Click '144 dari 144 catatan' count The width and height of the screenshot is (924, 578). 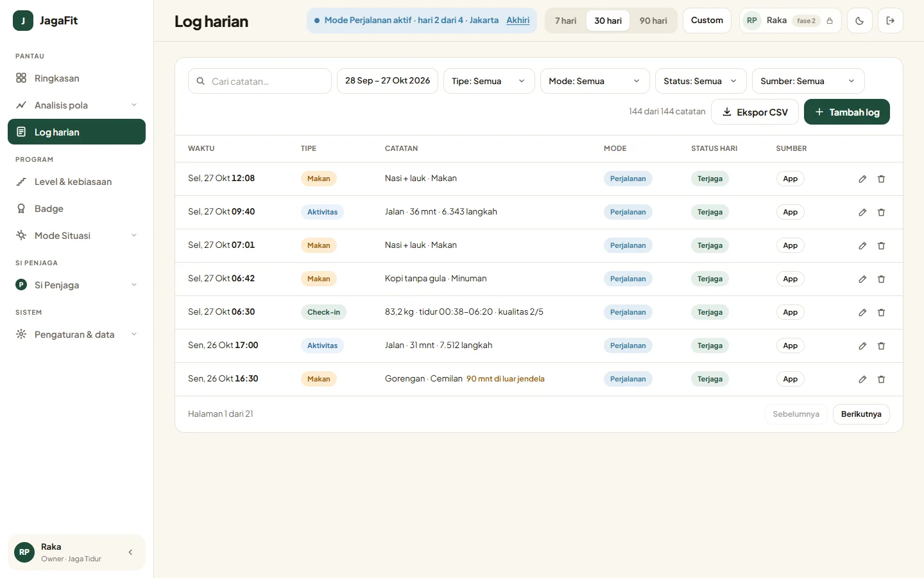pyautogui.click(x=667, y=112)
